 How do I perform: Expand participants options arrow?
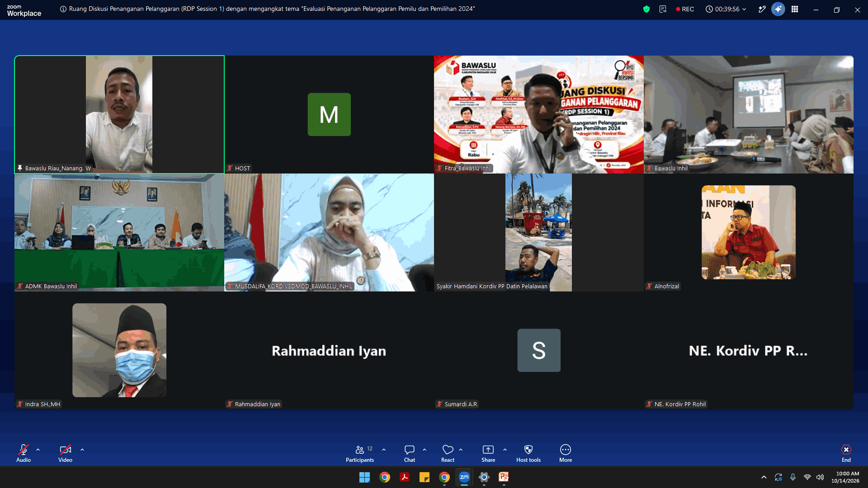[x=384, y=450]
